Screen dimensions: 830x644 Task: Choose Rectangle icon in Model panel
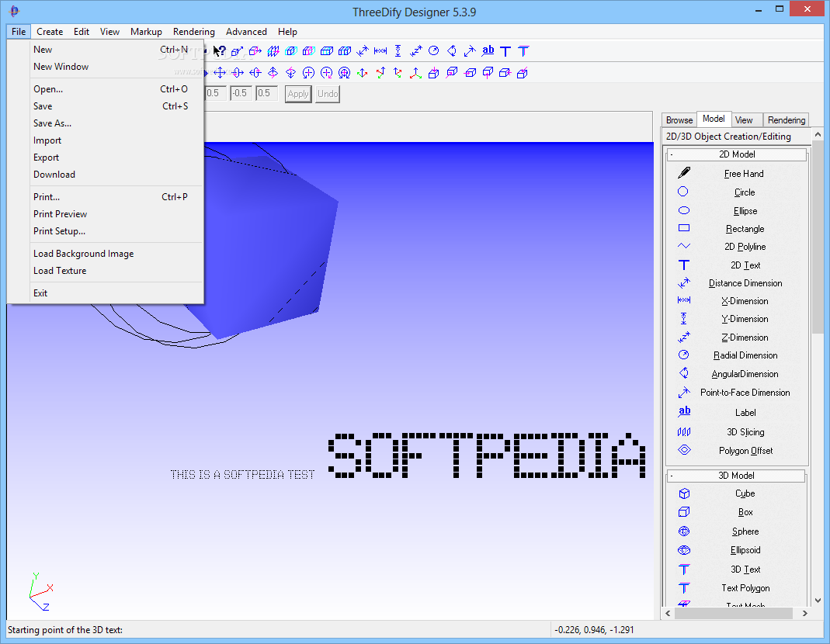pos(684,228)
